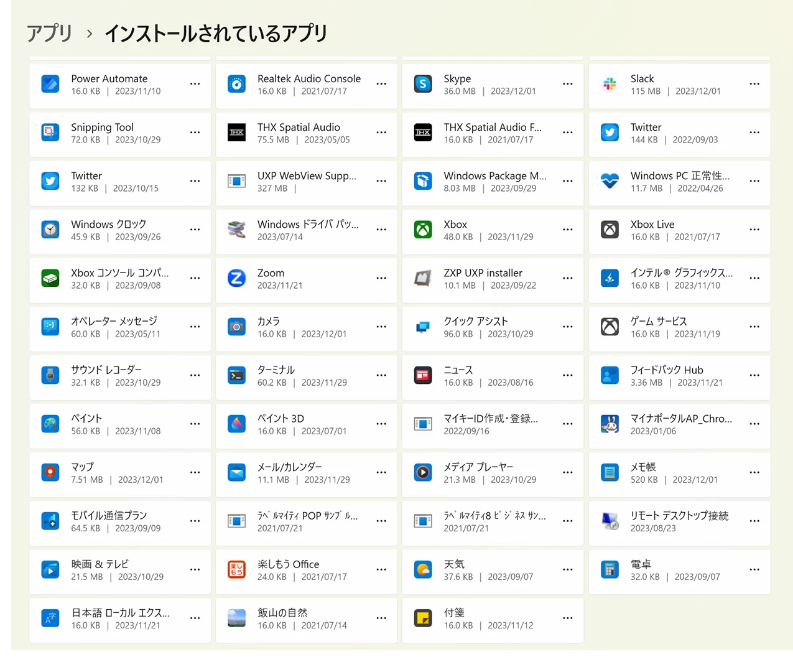Select the Xbox コンソール コンパニオン app name
Image resolution: width=793 pixels, height=672 pixels.
tap(119, 273)
